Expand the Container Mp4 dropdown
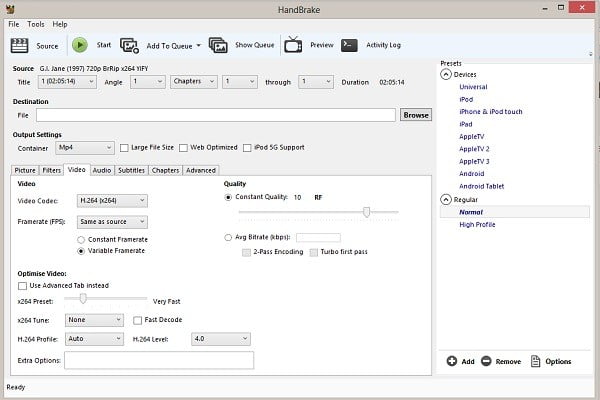The height and width of the screenshot is (400, 600). tap(84, 148)
